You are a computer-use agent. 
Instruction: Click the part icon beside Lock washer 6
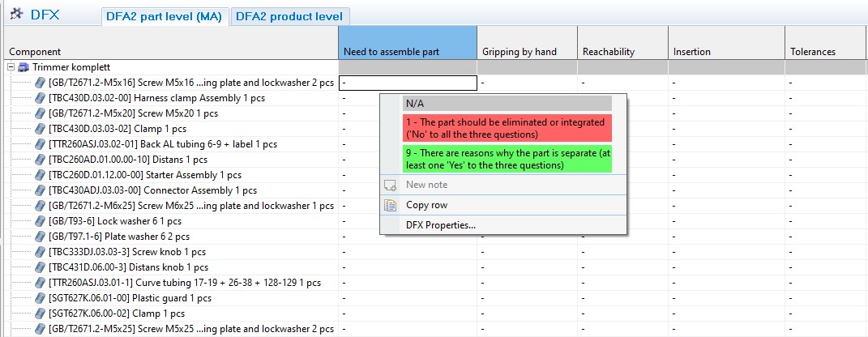pos(41,221)
